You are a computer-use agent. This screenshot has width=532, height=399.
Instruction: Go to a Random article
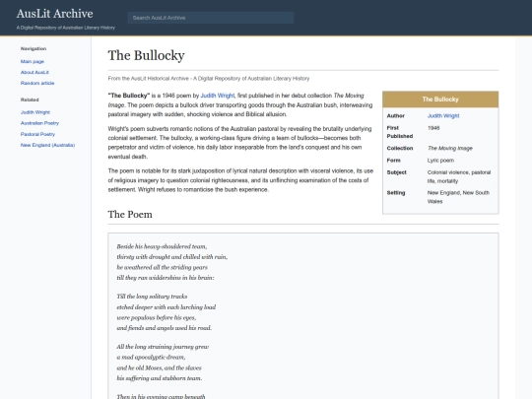[x=37, y=83]
